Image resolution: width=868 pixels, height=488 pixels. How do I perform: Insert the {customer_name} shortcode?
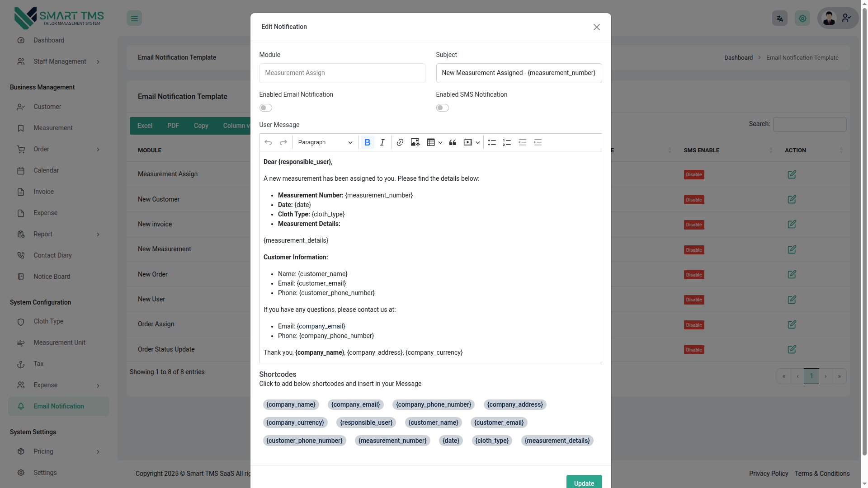(x=433, y=422)
